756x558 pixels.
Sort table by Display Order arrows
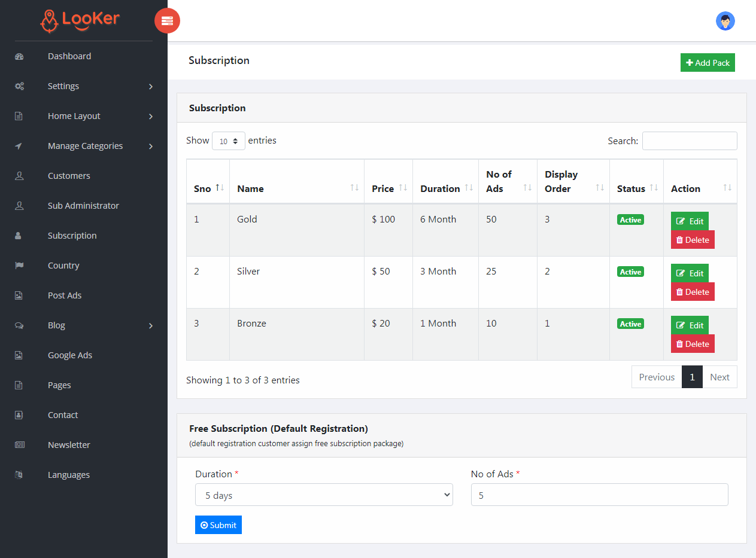(x=600, y=188)
